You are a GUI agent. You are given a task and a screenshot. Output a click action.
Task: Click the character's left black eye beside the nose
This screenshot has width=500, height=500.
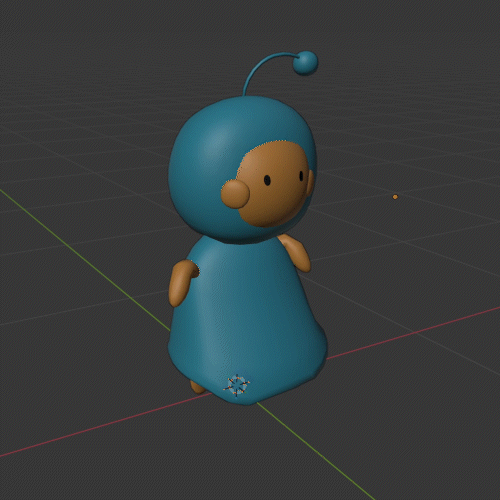[267, 180]
